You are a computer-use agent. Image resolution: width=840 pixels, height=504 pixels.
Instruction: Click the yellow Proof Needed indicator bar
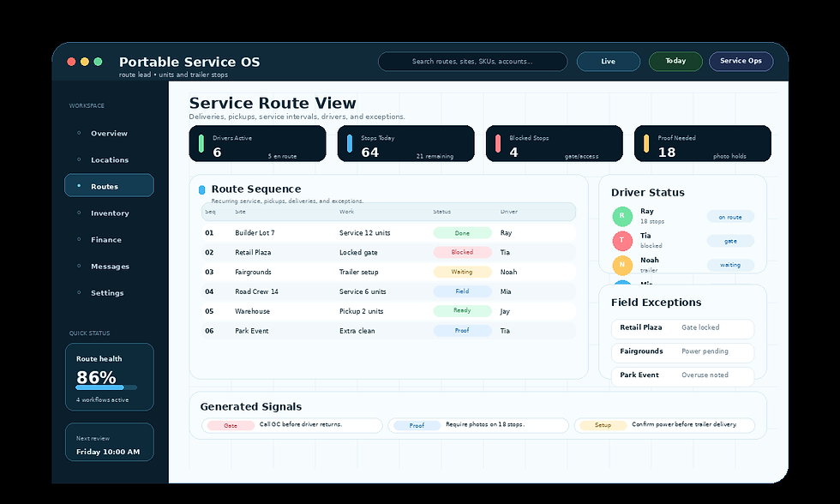(646, 143)
